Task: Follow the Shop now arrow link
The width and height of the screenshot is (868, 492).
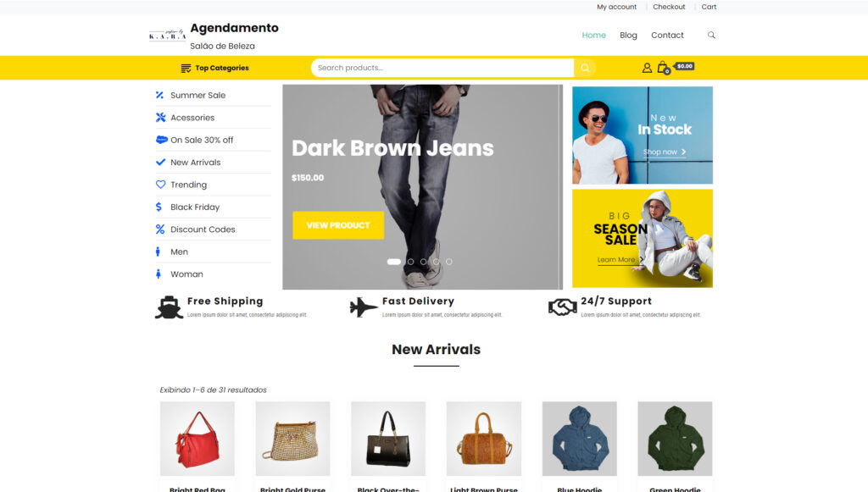Action: click(x=665, y=152)
